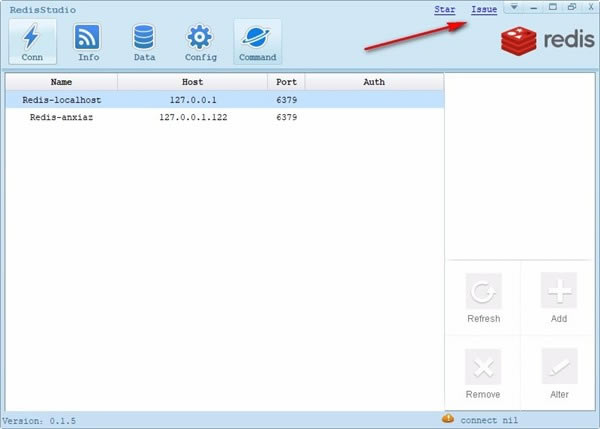Sort by the Host column header
This screenshot has width=600, height=429.
[192, 82]
